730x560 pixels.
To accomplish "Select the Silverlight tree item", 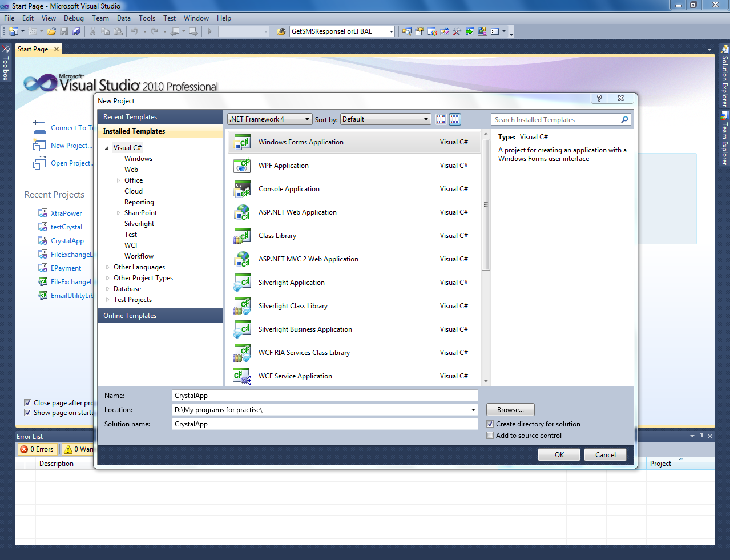I will 139,224.
